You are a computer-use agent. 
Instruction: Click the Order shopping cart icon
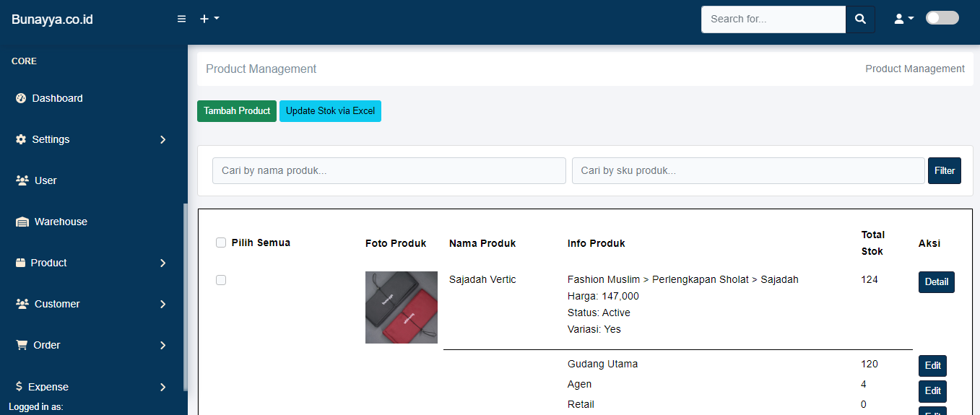(22, 345)
